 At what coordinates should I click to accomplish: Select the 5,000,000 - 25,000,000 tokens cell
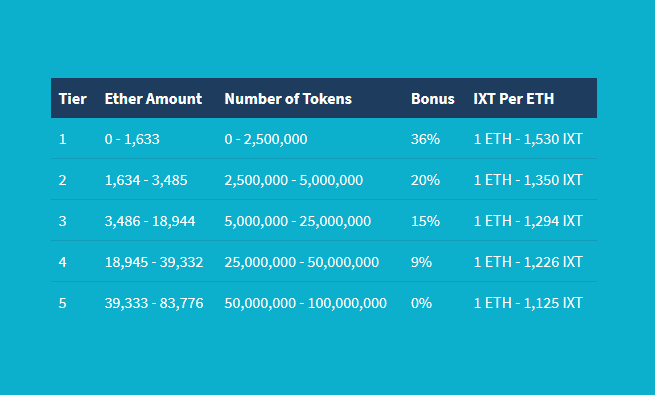(297, 221)
